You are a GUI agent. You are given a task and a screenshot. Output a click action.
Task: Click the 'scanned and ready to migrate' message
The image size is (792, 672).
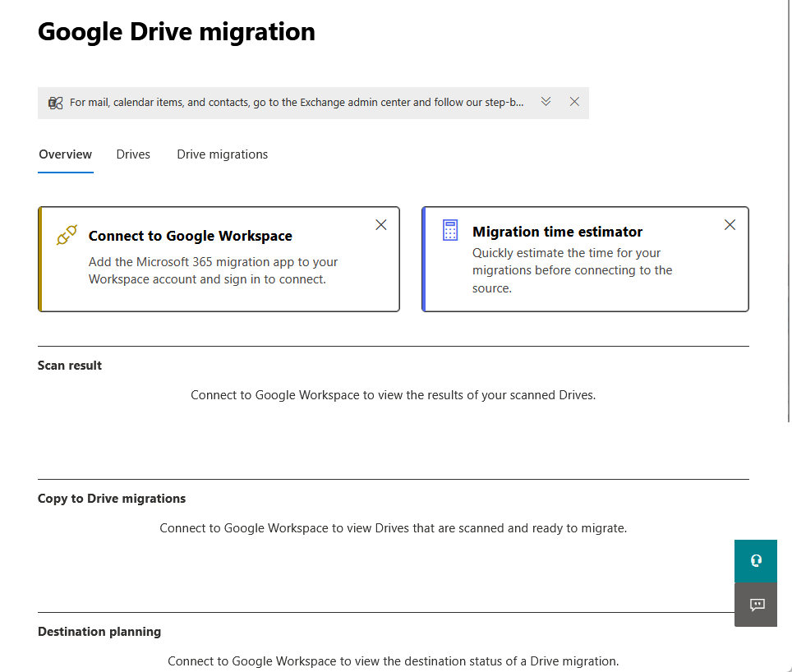pyautogui.click(x=393, y=528)
